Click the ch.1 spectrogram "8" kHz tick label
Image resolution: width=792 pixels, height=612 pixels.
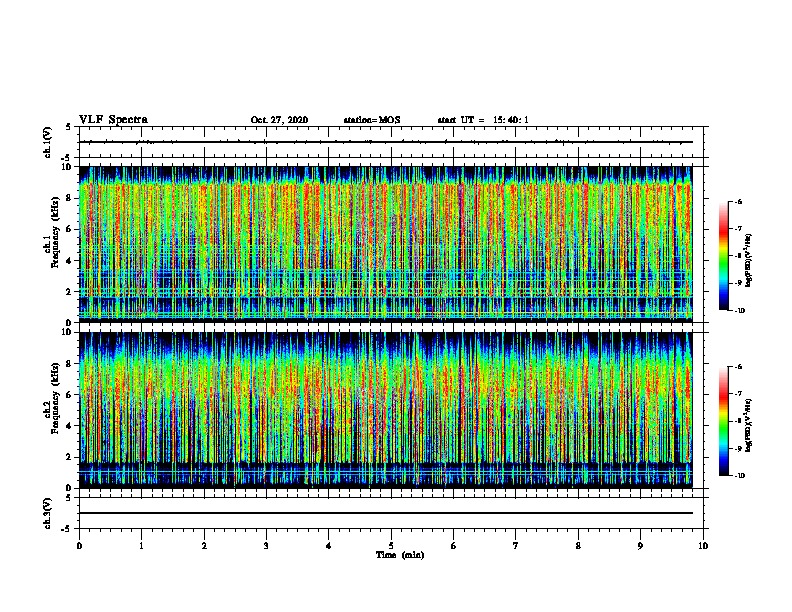(x=69, y=198)
